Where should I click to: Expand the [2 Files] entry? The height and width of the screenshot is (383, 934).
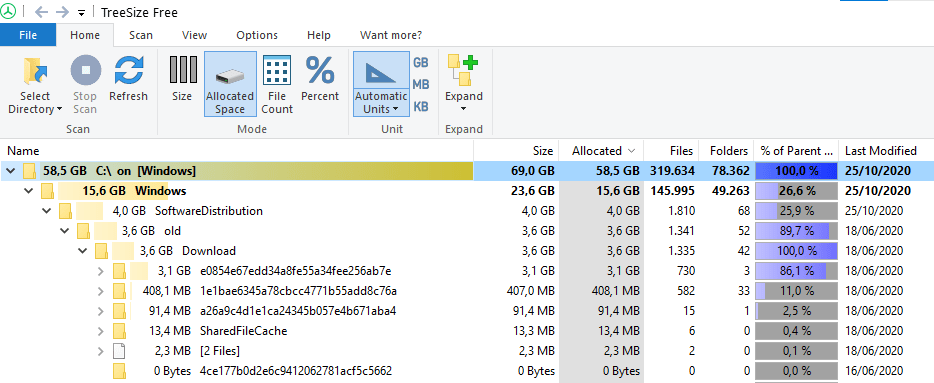101,351
